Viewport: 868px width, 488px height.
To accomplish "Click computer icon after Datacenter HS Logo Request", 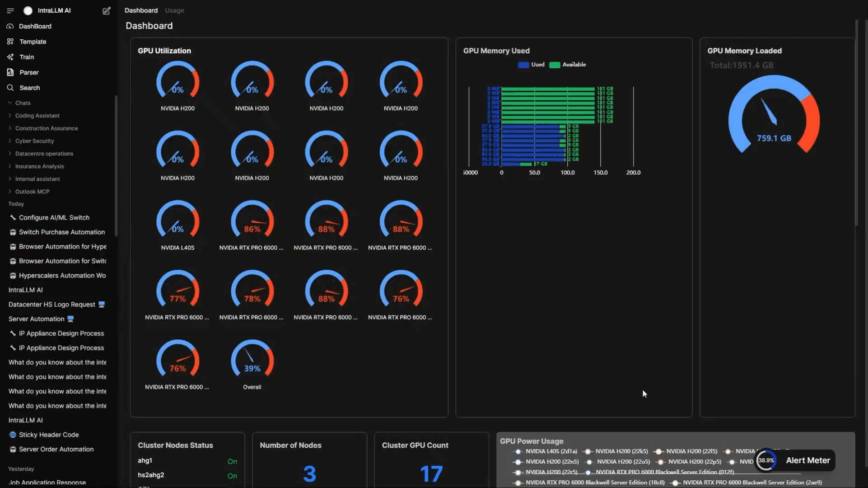I will [102, 304].
